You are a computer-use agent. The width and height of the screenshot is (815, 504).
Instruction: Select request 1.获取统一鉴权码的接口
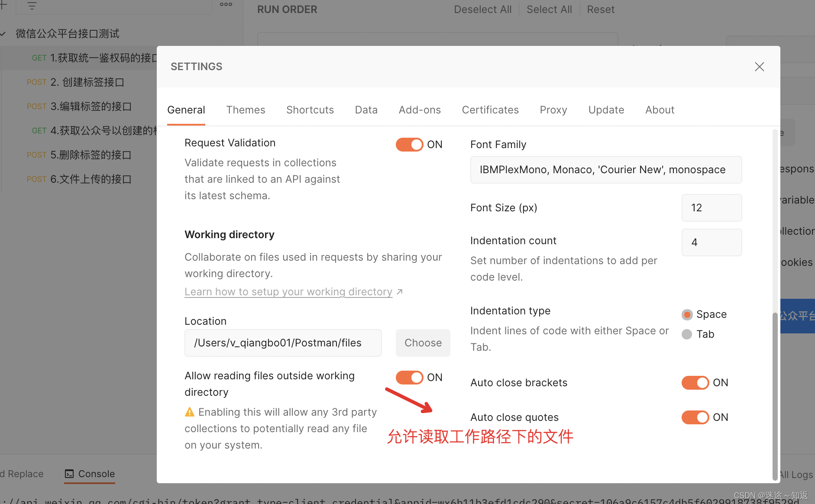pos(78,58)
